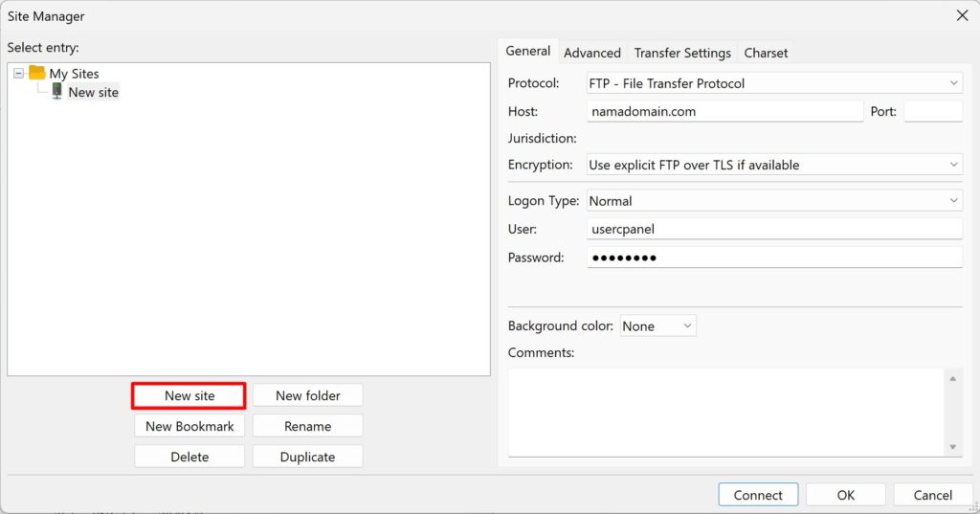Click the Rename button
The height and width of the screenshot is (514, 980).
tap(307, 427)
